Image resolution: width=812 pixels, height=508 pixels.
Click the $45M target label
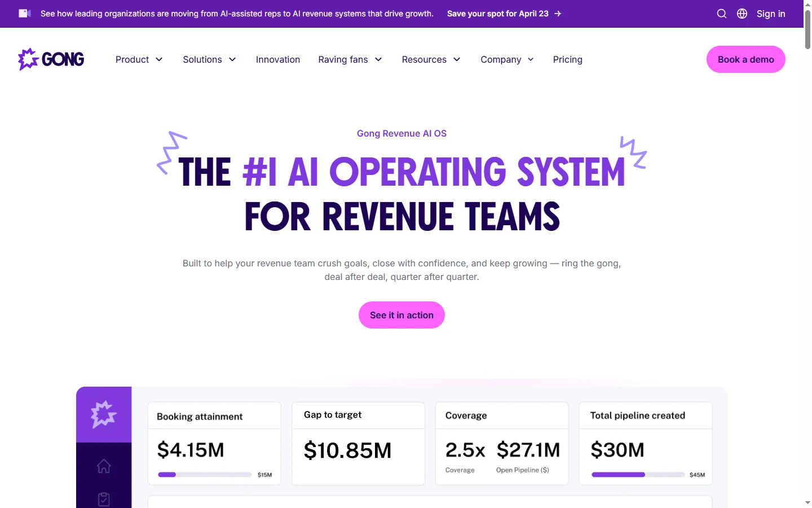tap(697, 475)
